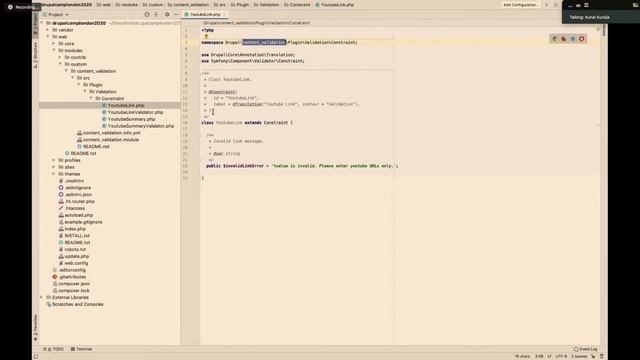This screenshot has width=640, height=360.
Task: Collapse the modules folder arrow
Action: coord(54,50)
